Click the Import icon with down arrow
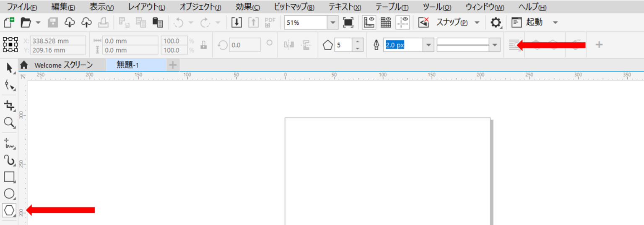The image size is (644, 225). point(237,23)
